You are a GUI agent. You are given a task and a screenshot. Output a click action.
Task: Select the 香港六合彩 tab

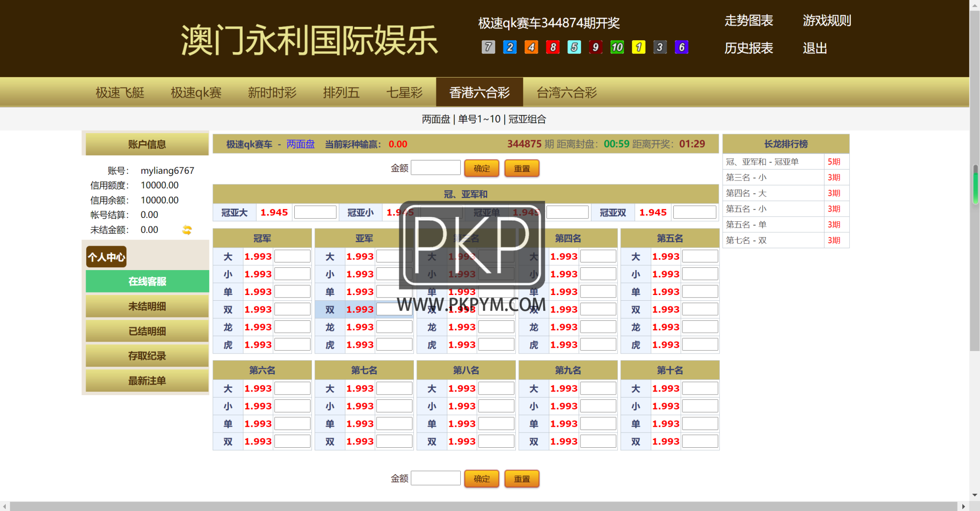pyautogui.click(x=479, y=92)
